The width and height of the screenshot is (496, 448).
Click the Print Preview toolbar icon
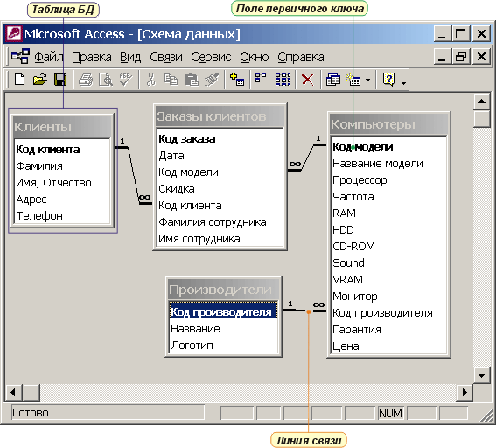[106, 80]
